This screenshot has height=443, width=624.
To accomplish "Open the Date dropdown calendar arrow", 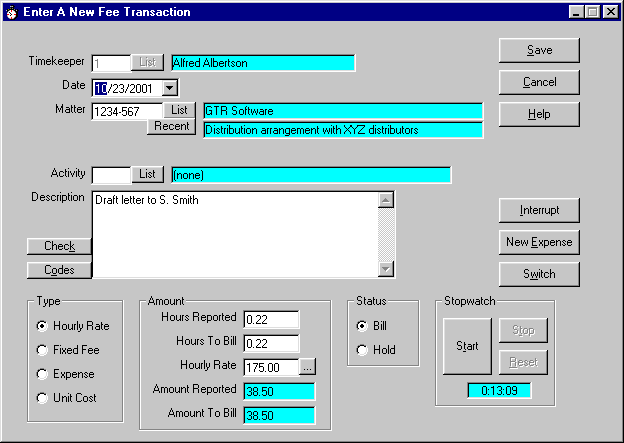I will [170, 88].
